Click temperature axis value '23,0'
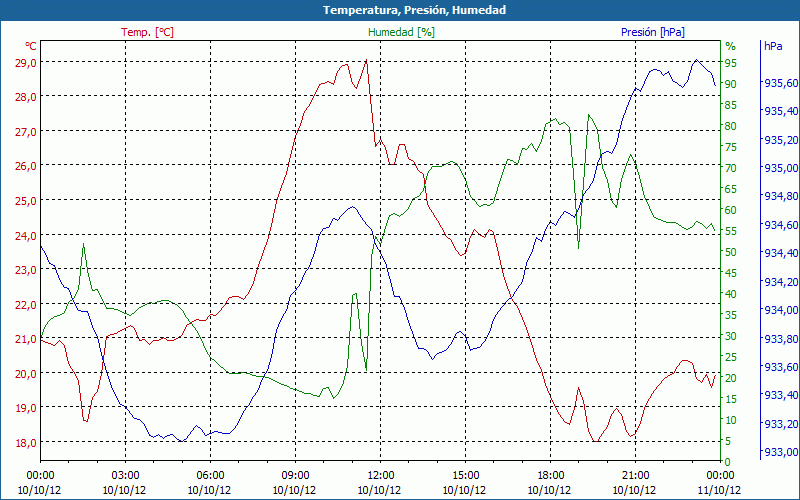Image resolution: width=800 pixels, height=500 pixels. (26, 270)
